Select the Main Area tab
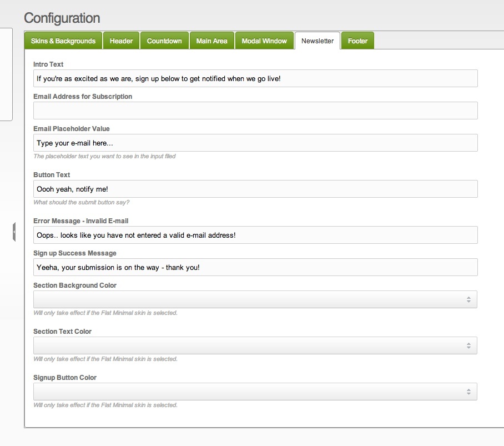The height and width of the screenshot is (446, 504). coord(211,41)
